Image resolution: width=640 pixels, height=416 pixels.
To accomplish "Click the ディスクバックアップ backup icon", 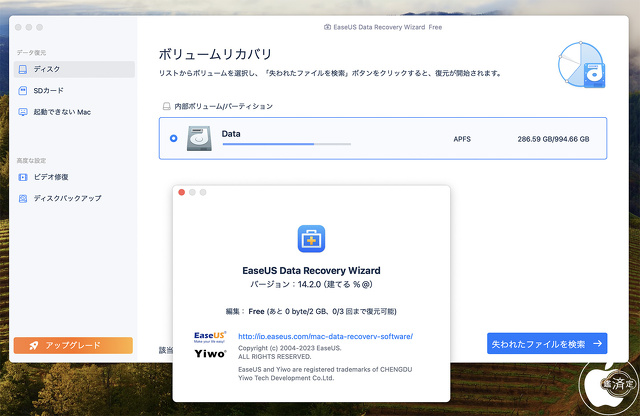I will click(x=23, y=198).
